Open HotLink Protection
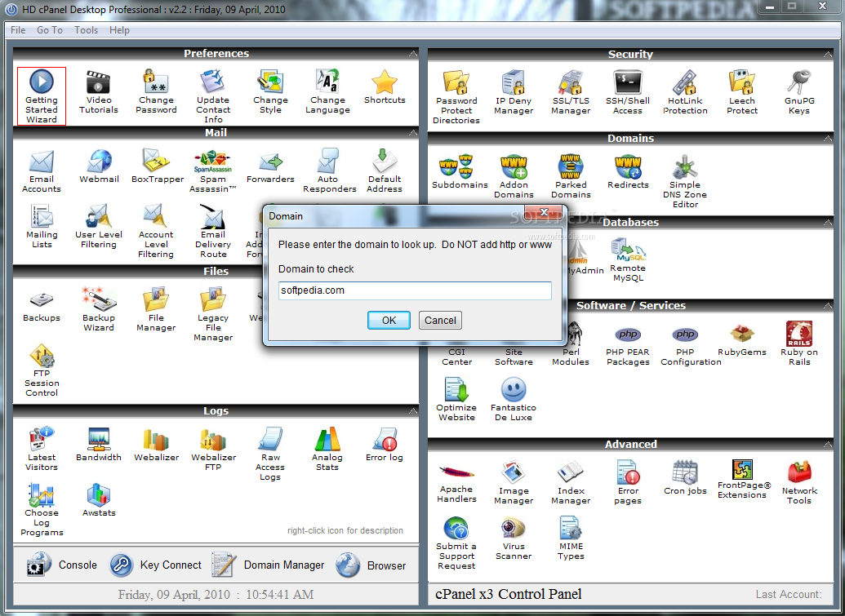Screen dimensions: 845x616 [685, 93]
